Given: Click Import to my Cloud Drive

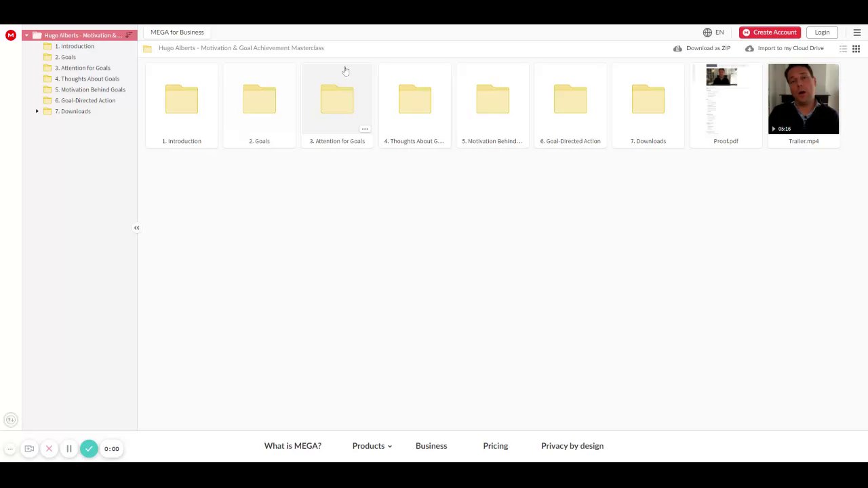Looking at the screenshot, I should [x=785, y=48].
